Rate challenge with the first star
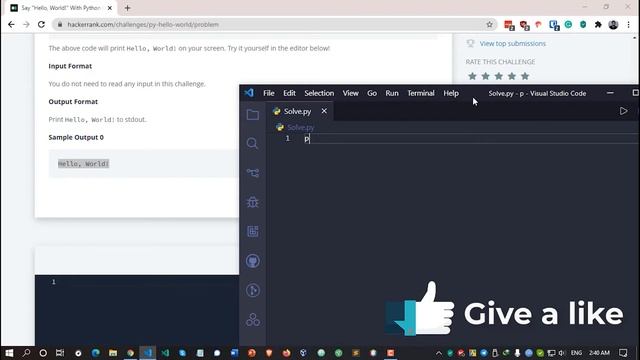 coord(472,76)
